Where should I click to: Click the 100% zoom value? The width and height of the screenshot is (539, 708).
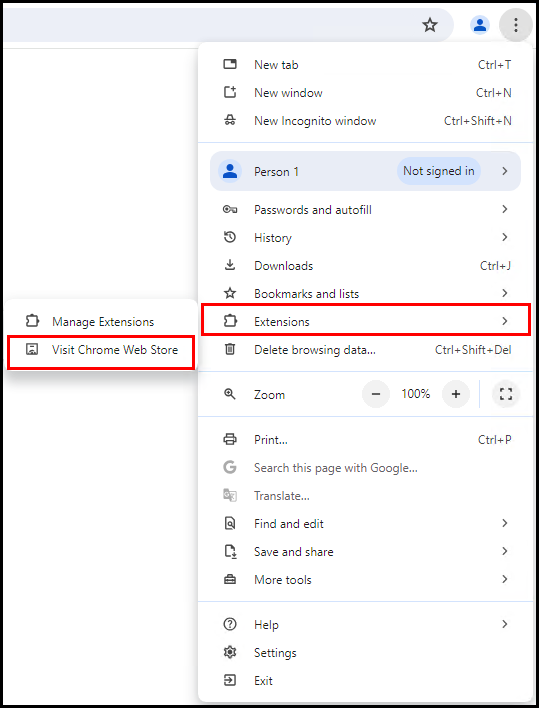coord(416,394)
